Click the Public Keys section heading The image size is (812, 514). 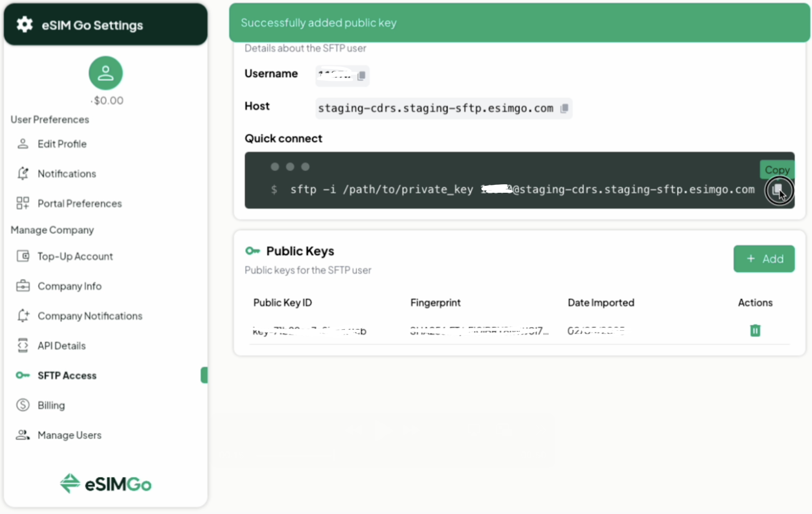tap(300, 251)
